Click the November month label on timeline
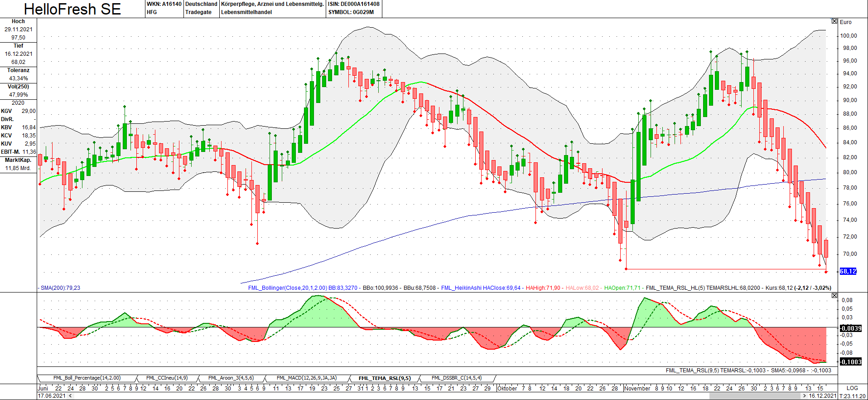Image resolution: width=868 pixels, height=400 pixels. (637, 388)
